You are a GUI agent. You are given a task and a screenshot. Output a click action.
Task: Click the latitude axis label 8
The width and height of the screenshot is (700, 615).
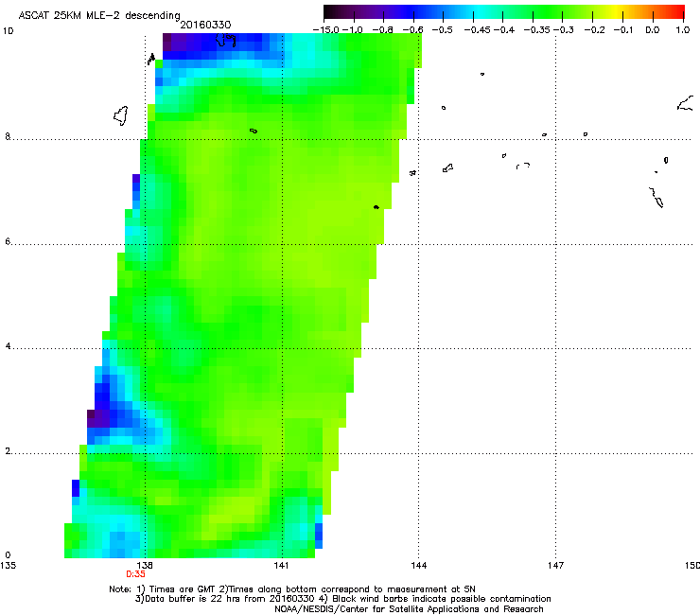(8, 136)
